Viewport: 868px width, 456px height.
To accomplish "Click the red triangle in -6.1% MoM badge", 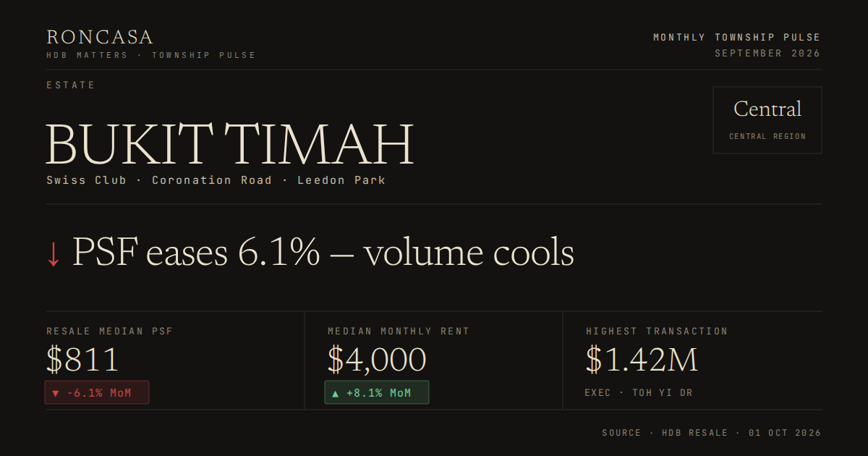I will pos(56,393).
